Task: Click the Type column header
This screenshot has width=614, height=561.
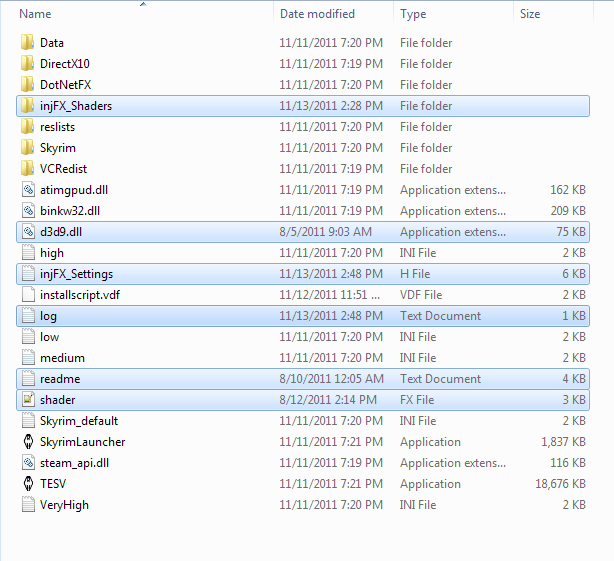Action: [x=413, y=14]
